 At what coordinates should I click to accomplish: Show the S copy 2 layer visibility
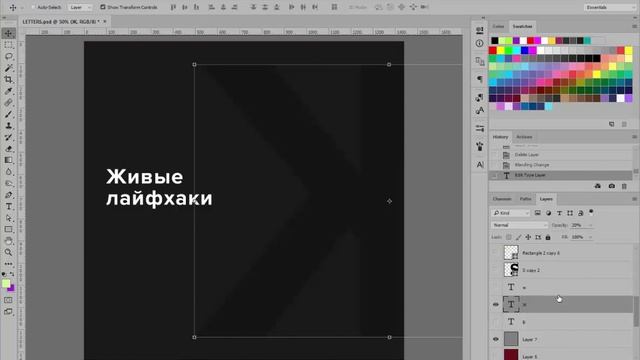coord(496,270)
